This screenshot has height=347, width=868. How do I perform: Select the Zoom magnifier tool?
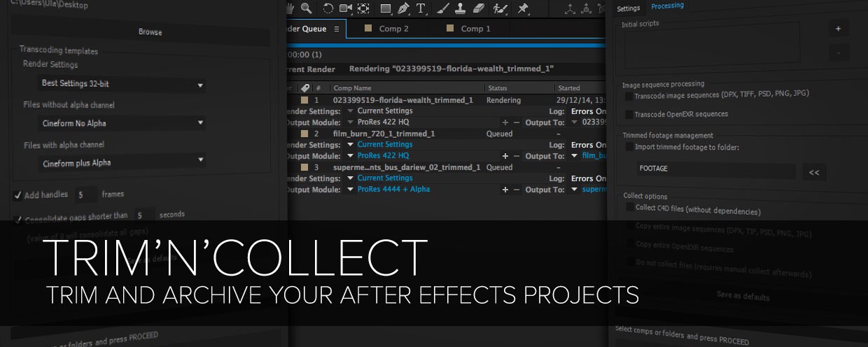307,8
